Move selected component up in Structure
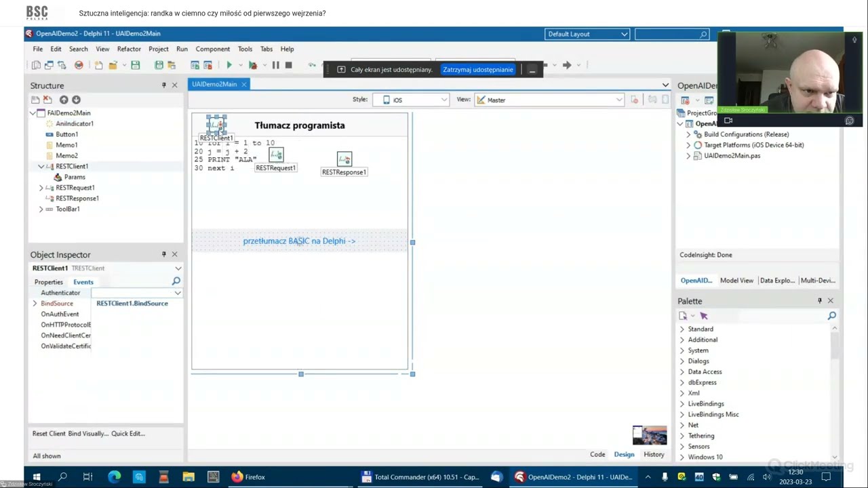This screenshot has height=488, width=868. (x=64, y=100)
